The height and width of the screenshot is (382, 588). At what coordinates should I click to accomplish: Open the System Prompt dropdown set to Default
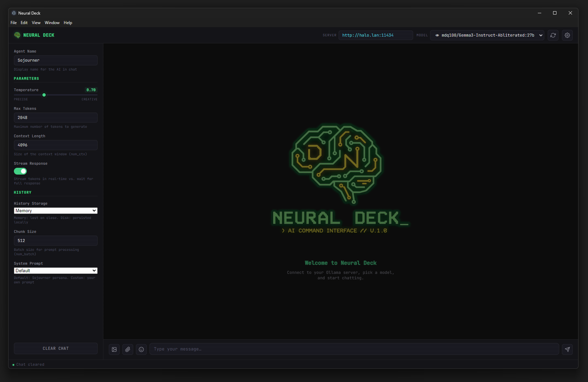[x=55, y=270]
